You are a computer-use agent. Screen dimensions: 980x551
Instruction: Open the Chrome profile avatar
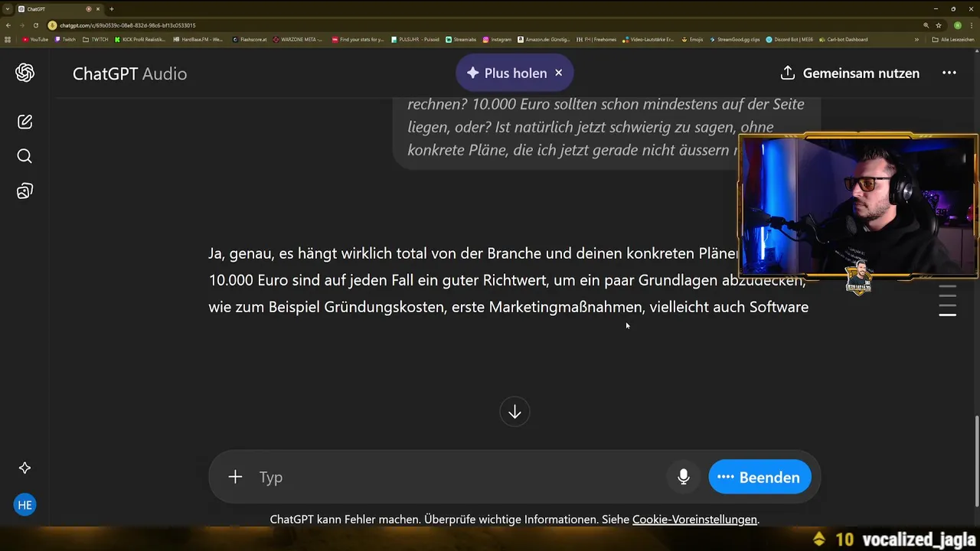(958, 25)
